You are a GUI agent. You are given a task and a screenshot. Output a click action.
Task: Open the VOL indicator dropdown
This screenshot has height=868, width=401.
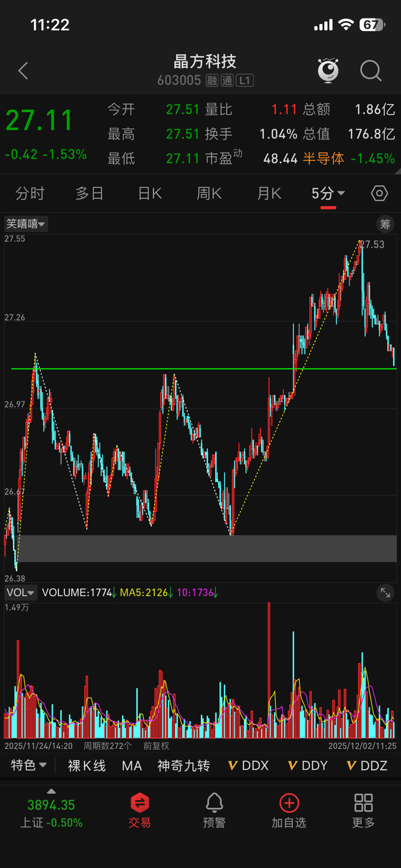click(20, 592)
